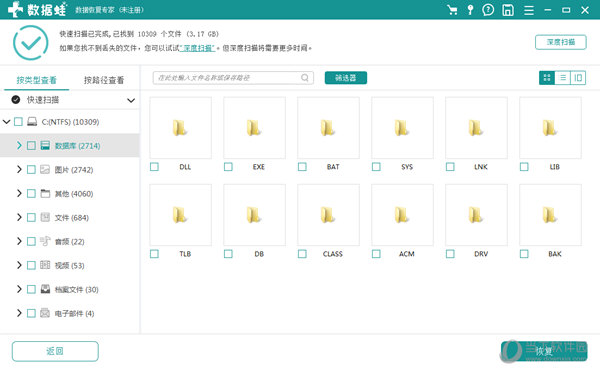Check the BAT folder checkbox

point(302,167)
